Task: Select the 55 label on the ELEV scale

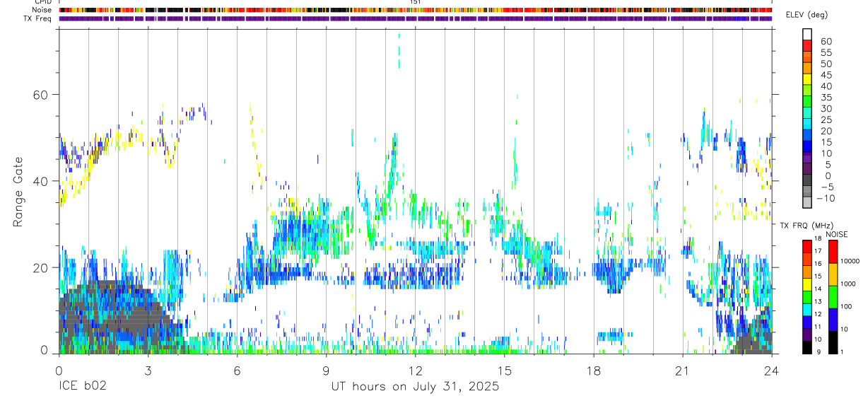Action: pos(826,52)
